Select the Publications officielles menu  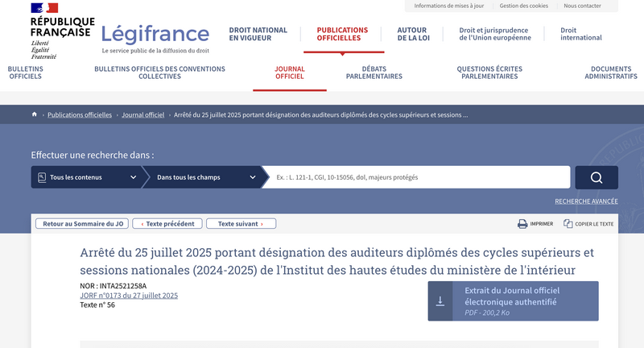tap(342, 34)
